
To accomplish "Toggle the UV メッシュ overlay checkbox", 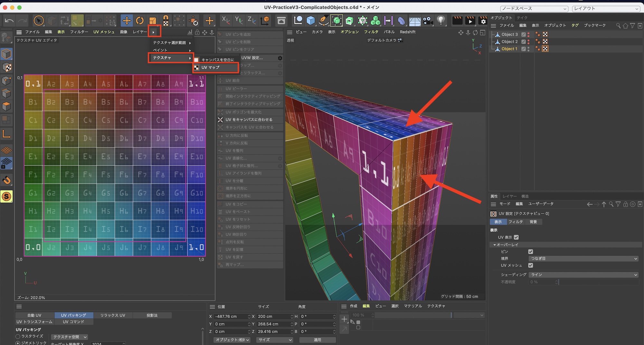I will (x=531, y=265).
